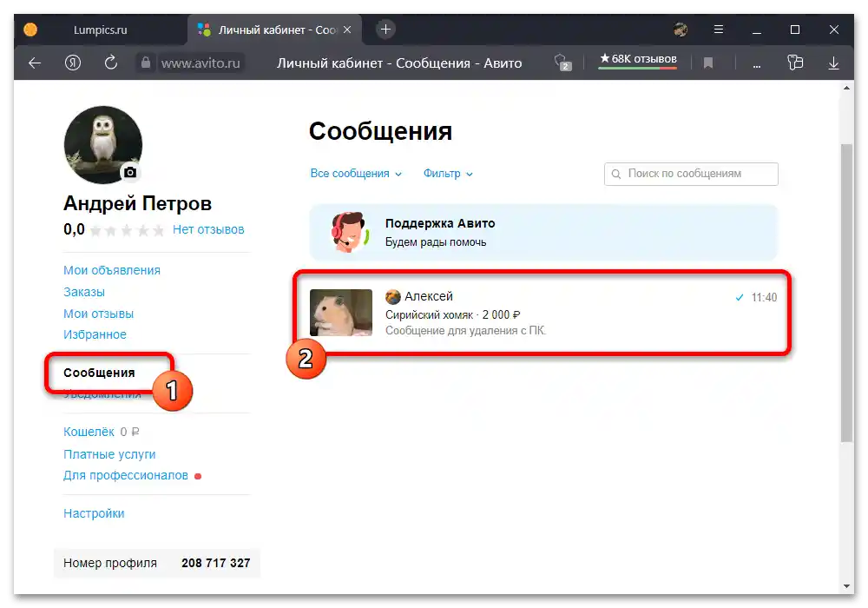Open protection shield icon with badge 2
This screenshot has height=608, width=868.
[562, 62]
